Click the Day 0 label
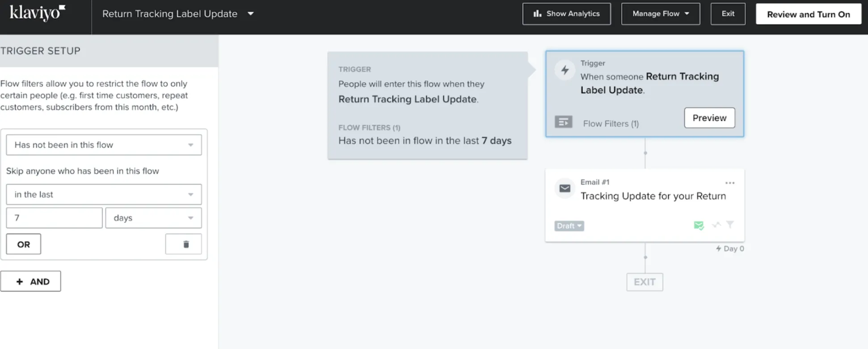This screenshot has width=868, height=349. tap(730, 249)
